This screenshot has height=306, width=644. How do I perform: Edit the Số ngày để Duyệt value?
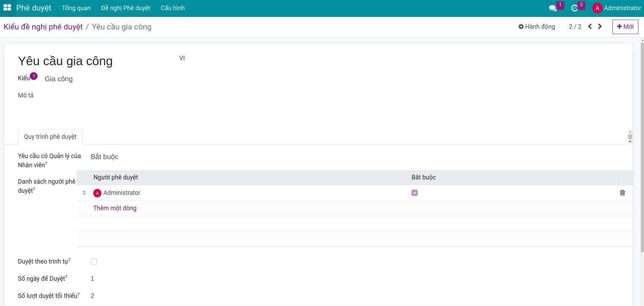(92, 279)
